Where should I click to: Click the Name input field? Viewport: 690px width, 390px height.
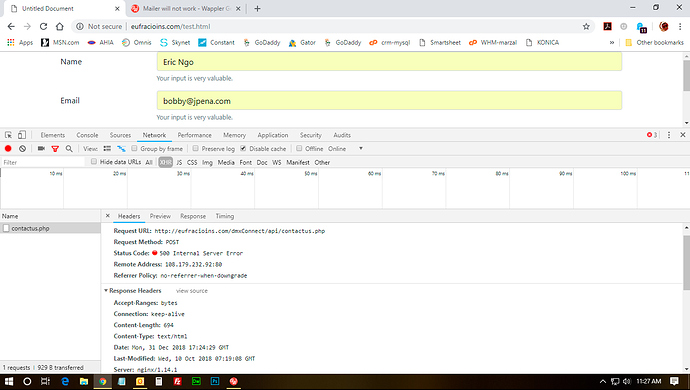[389, 62]
